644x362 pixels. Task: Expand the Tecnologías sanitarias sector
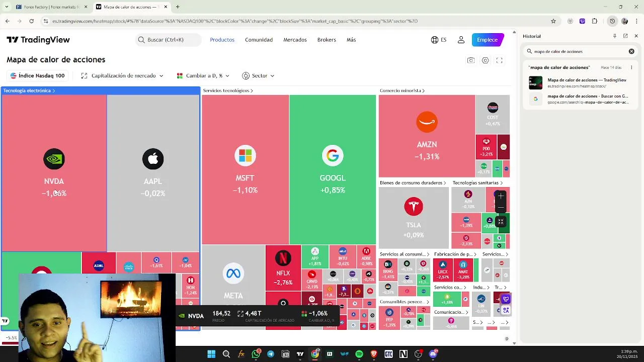click(477, 183)
